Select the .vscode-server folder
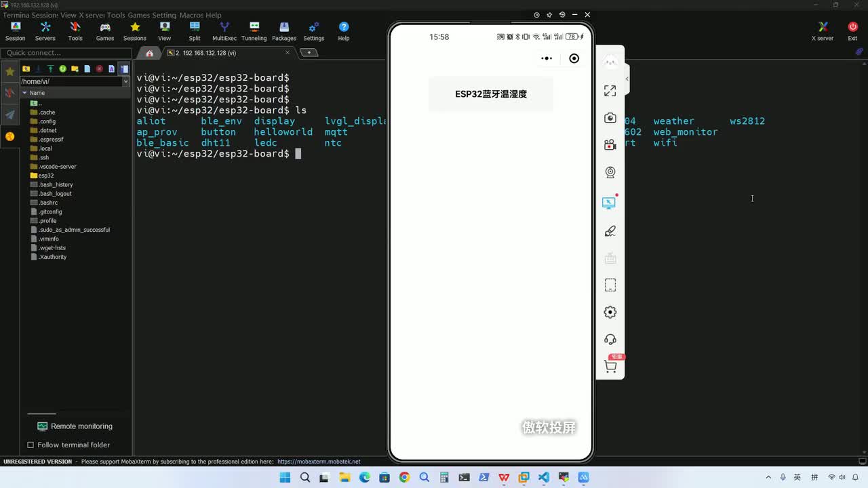 coord(54,167)
